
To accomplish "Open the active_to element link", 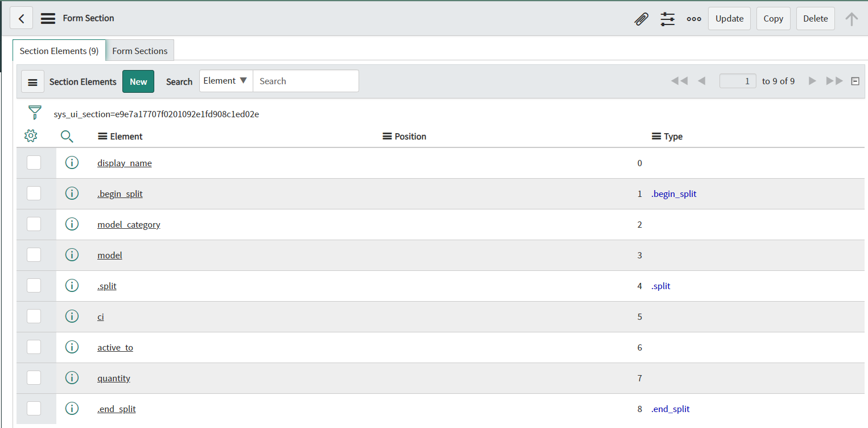I will click(x=115, y=348).
